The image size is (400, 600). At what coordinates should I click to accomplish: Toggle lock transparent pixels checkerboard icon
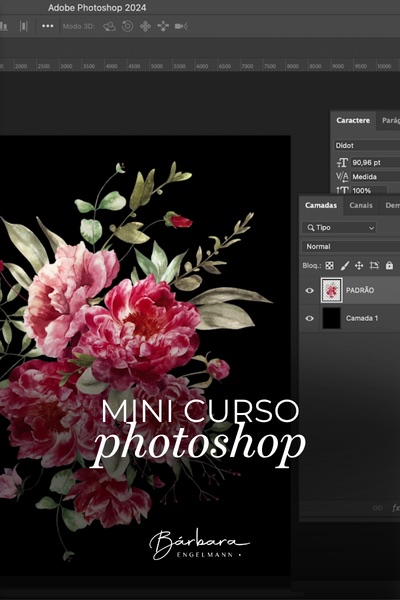(329, 266)
